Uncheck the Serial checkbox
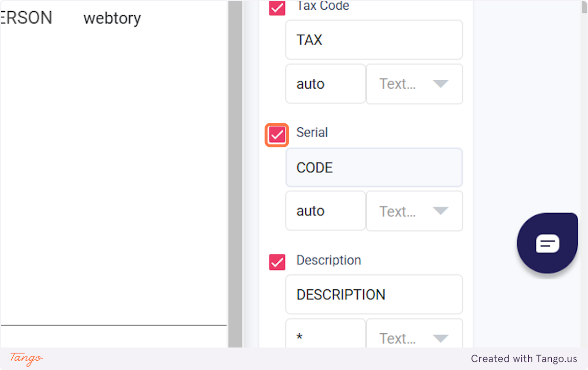Screen dimensions: 588x370 pyautogui.click(x=277, y=135)
